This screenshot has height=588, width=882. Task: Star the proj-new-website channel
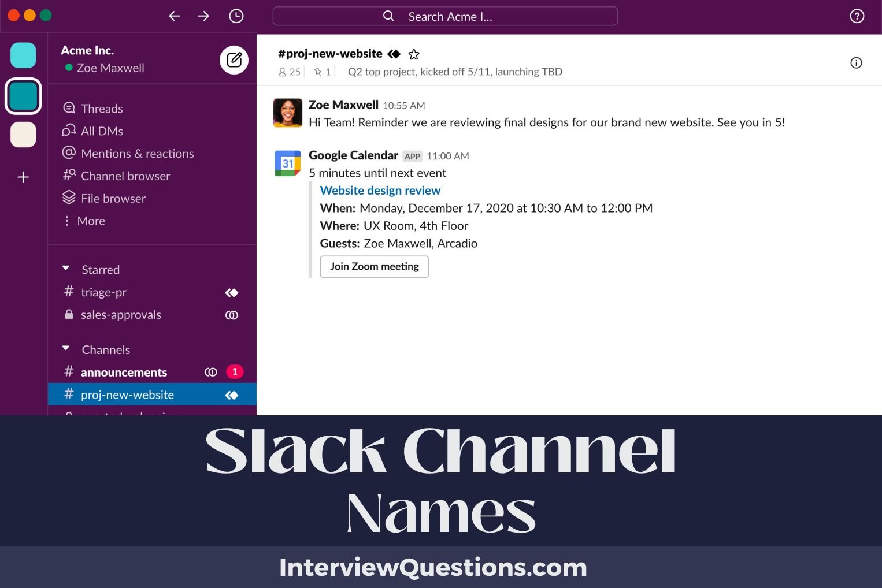414,54
